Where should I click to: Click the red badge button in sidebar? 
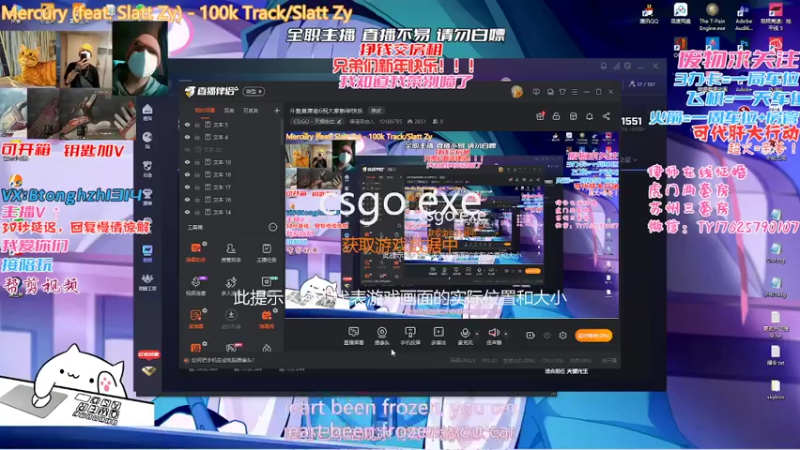click(148, 354)
